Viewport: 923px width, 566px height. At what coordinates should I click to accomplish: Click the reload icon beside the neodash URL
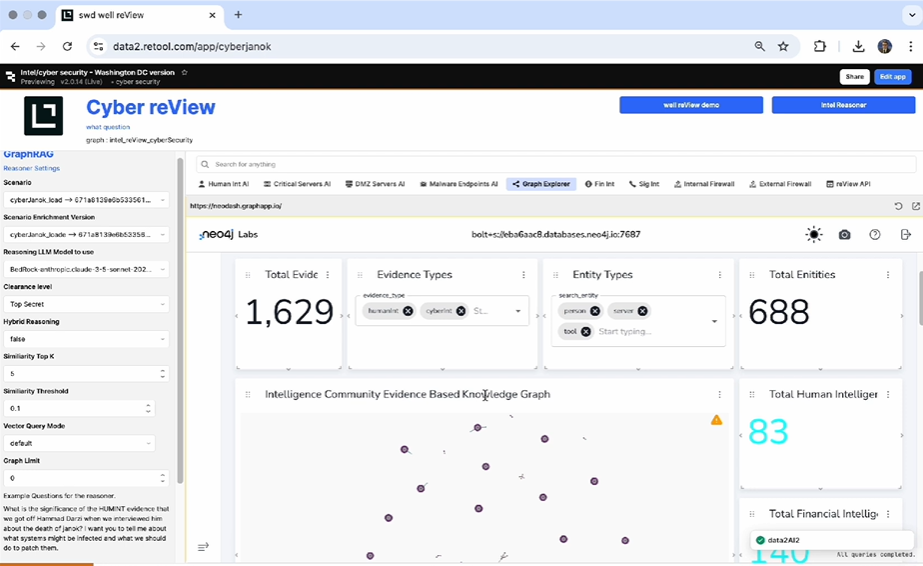(x=899, y=206)
